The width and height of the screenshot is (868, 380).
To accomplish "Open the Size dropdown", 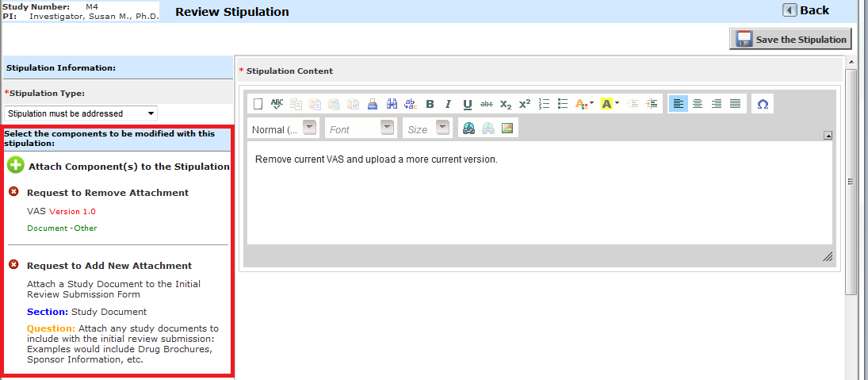I will (427, 129).
